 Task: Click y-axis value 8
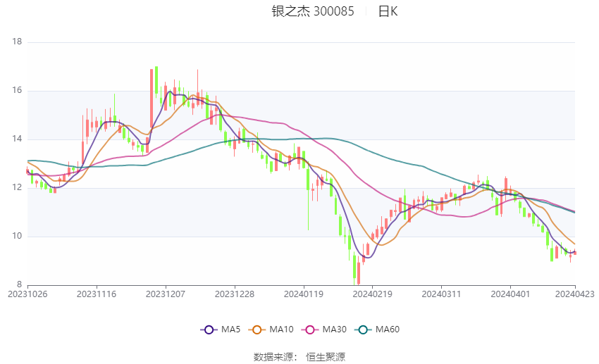pos(20,284)
